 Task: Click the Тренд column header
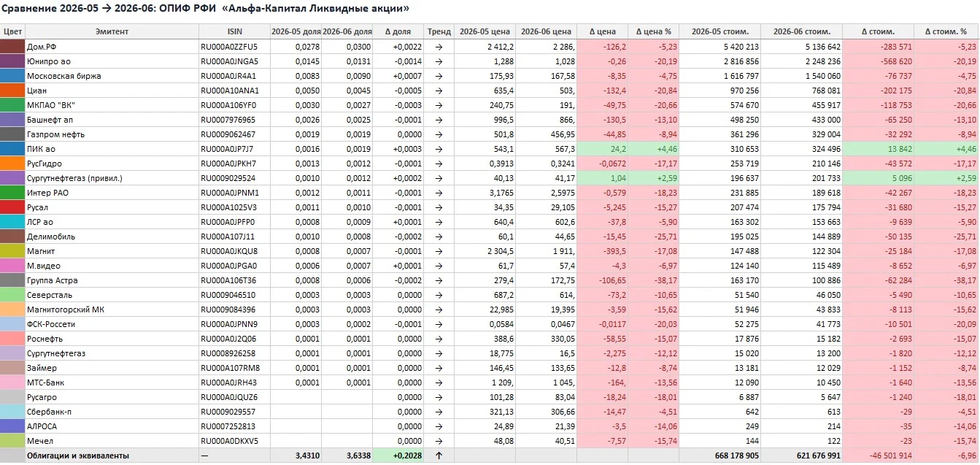click(439, 31)
